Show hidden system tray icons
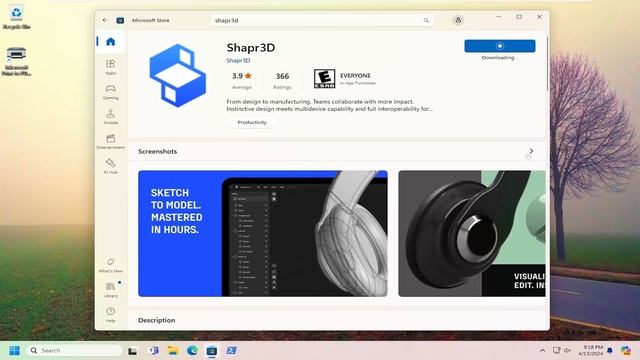Viewport: 640px width, 360px height. click(x=542, y=351)
